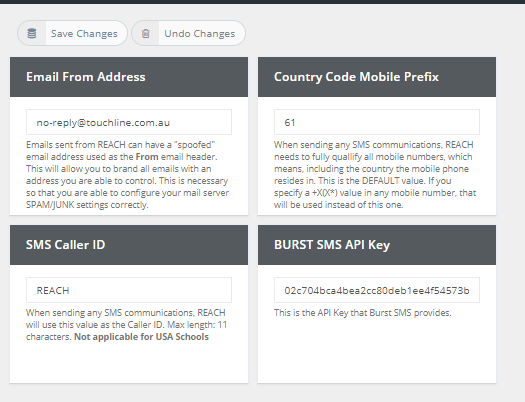525x402 pixels.
Task: Click the clipboard icon on Undo Changes
Action: 146,33
